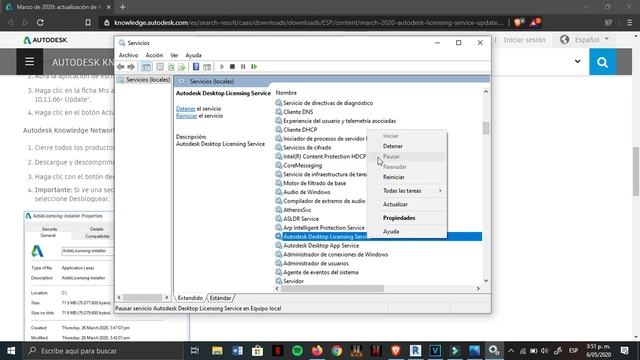Expand the chevron beside the search button
Screen dimensions: 640x360
[578, 62]
